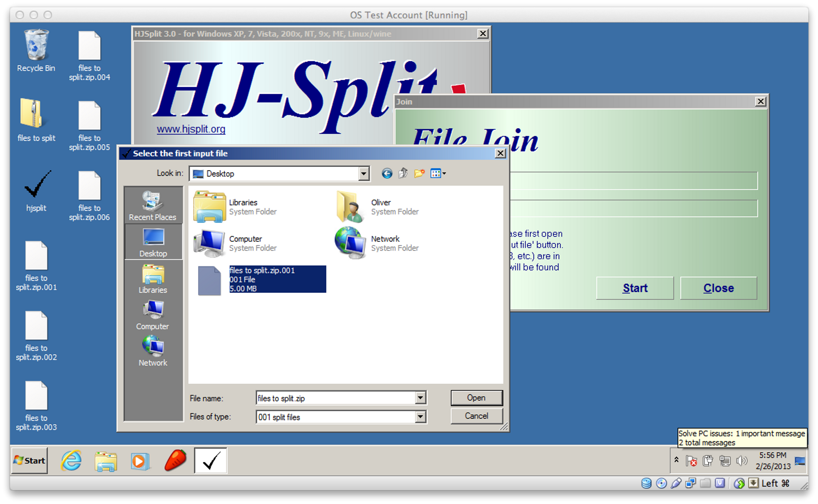Open the www.hjsplit.org link
The height and width of the screenshot is (504, 818).
[x=191, y=129]
